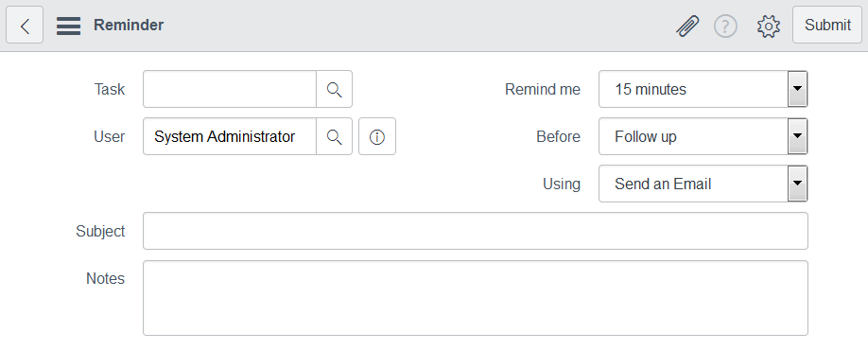Click the Notes field label
Viewport: 868px width, 351px height.
pos(105,278)
